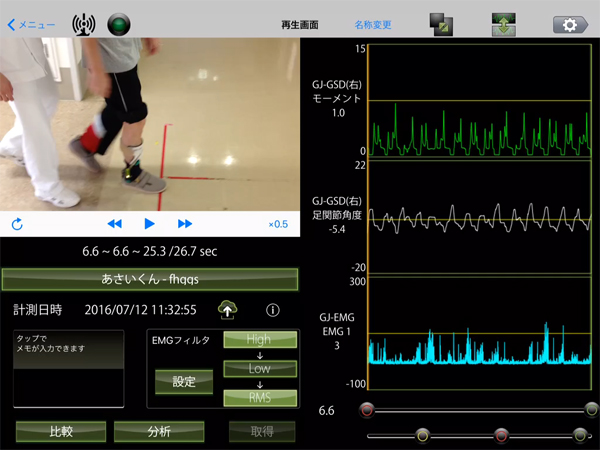Rewind the video playback
This screenshot has width=600, height=450.
tap(114, 224)
